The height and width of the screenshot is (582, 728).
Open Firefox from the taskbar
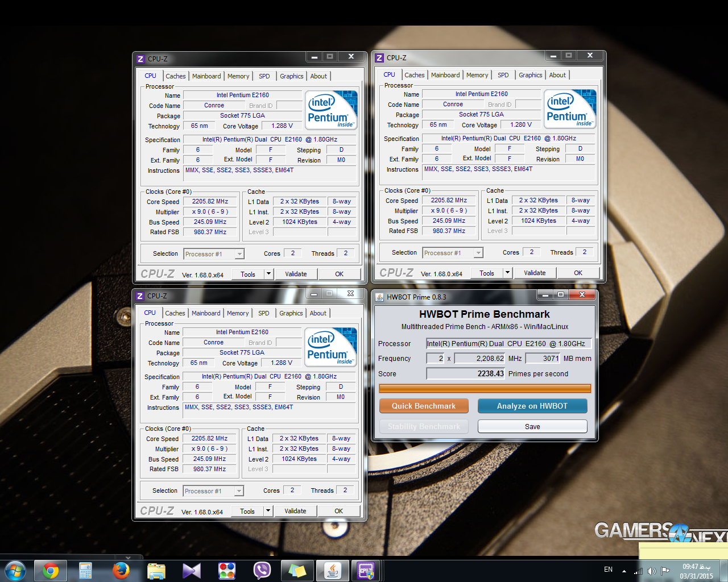(121, 570)
